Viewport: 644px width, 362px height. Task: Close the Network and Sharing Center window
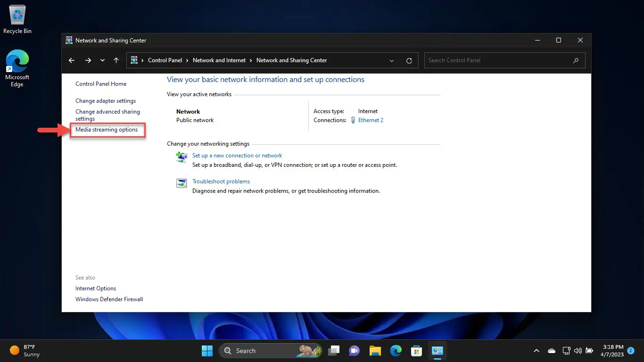[580, 41]
